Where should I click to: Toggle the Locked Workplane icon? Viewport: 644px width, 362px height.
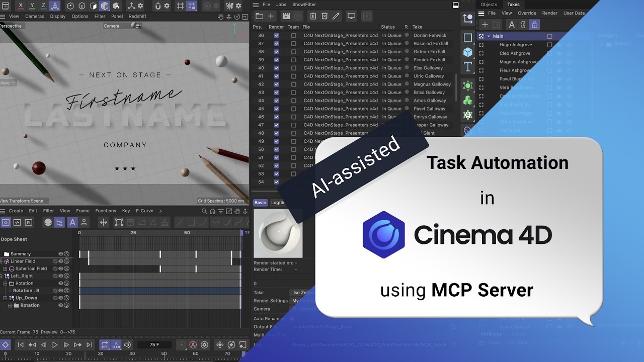(x=192, y=6)
